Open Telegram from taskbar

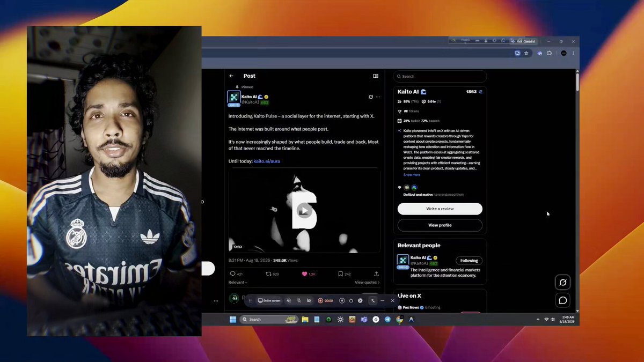387,319
